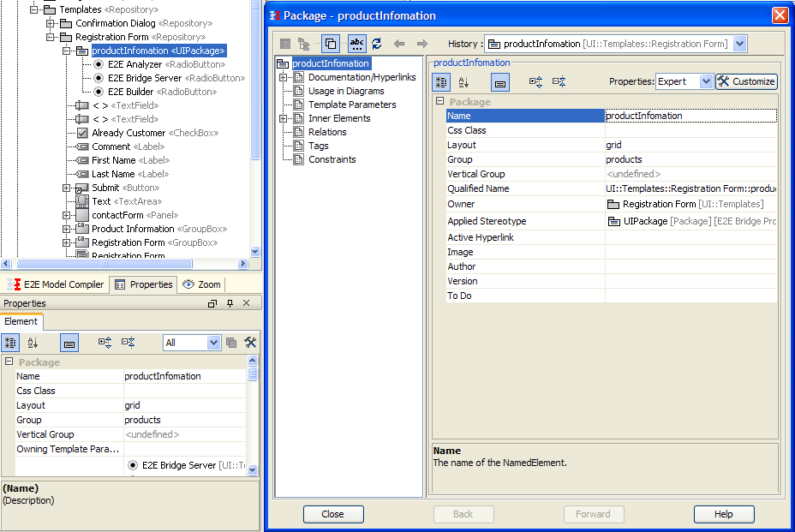The height and width of the screenshot is (532, 795).
Task: Click the Close button in the dialog
Action: 333,514
